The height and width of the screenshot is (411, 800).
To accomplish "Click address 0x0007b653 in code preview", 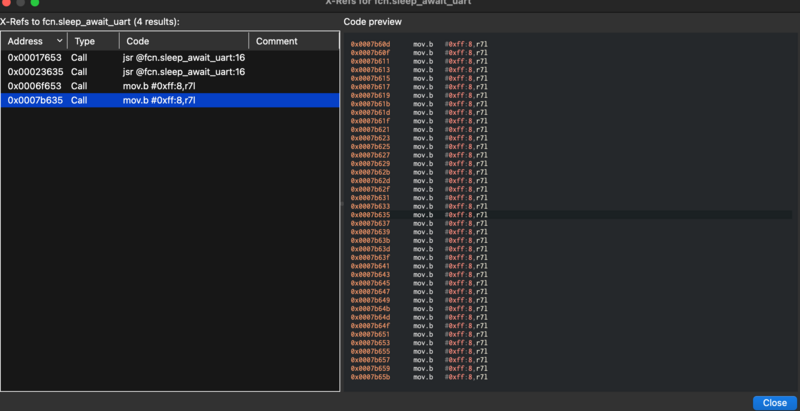I will point(370,343).
